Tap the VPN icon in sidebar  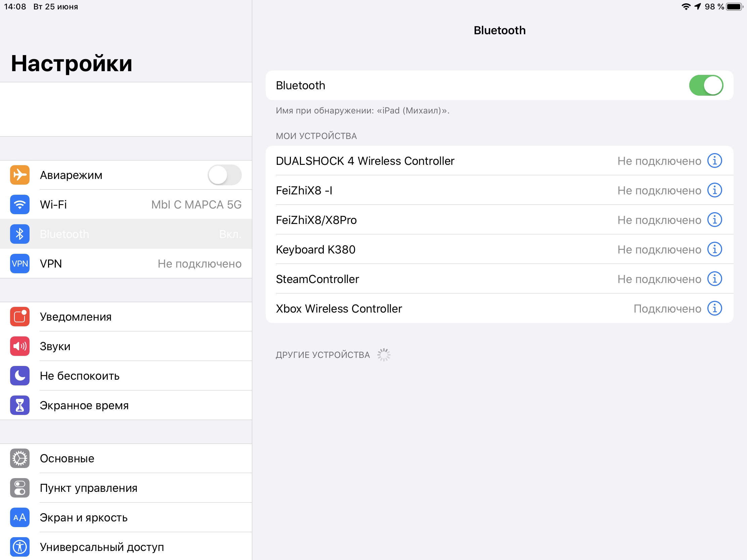(x=19, y=264)
